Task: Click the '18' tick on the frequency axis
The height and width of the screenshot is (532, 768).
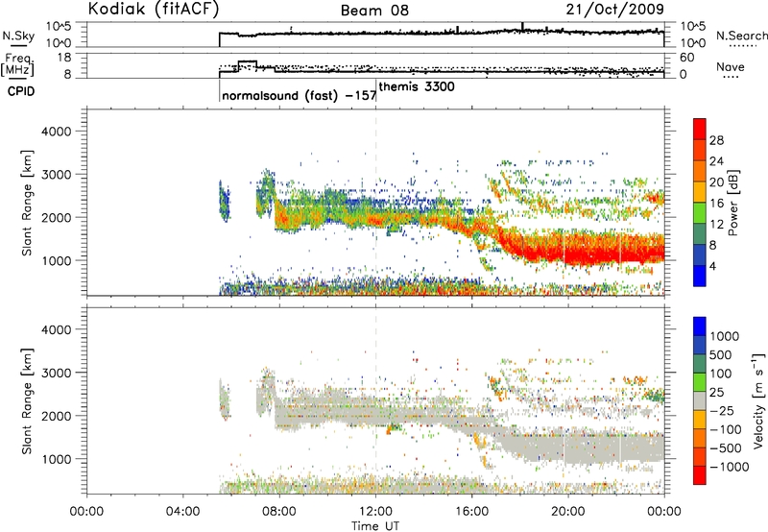Action: coord(63,58)
